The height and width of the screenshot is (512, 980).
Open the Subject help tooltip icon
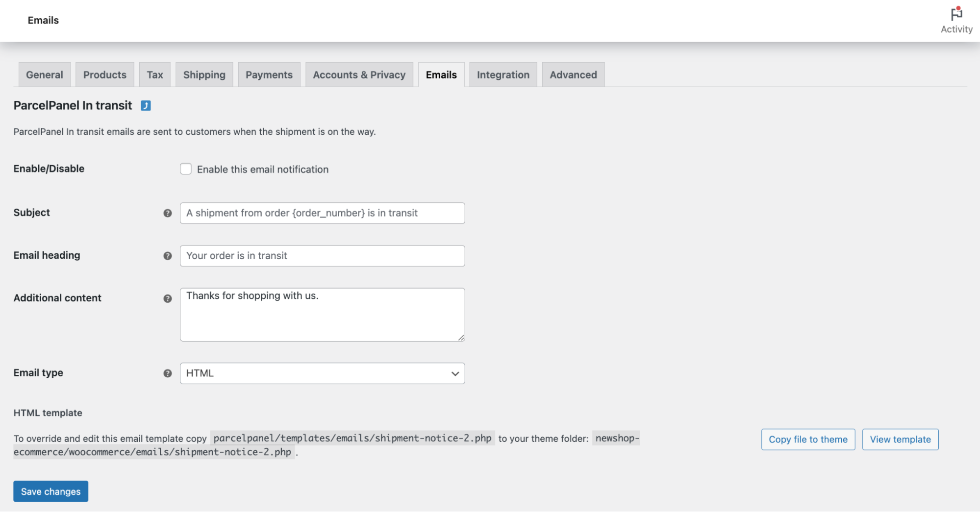(168, 213)
